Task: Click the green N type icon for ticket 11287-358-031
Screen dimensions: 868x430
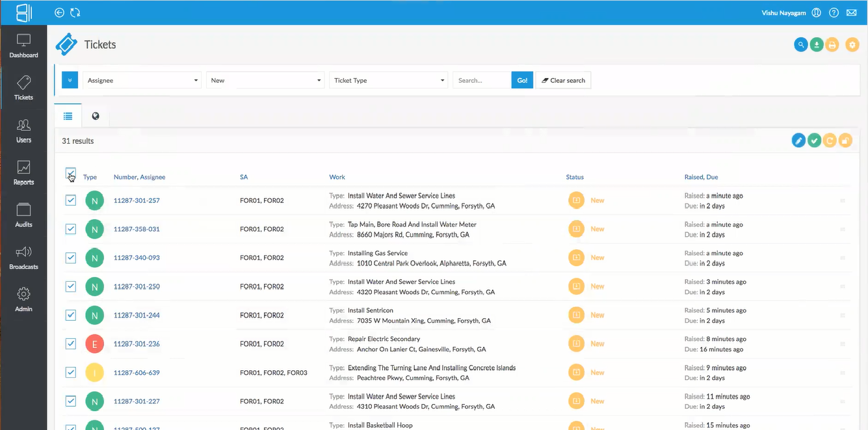Action: pos(94,229)
